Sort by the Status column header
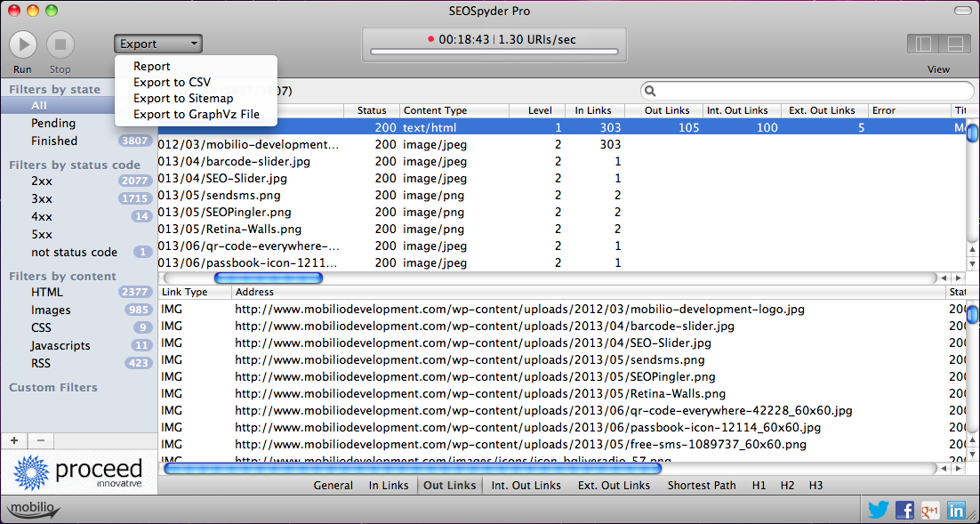This screenshot has height=524, width=980. 372,110
